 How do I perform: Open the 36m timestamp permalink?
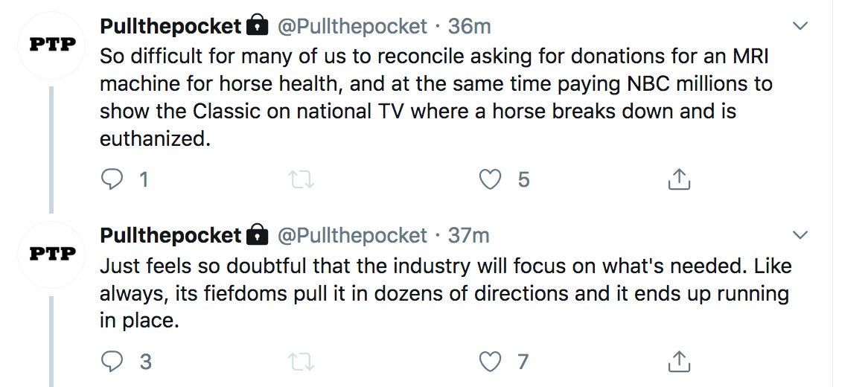coord(469,27)
